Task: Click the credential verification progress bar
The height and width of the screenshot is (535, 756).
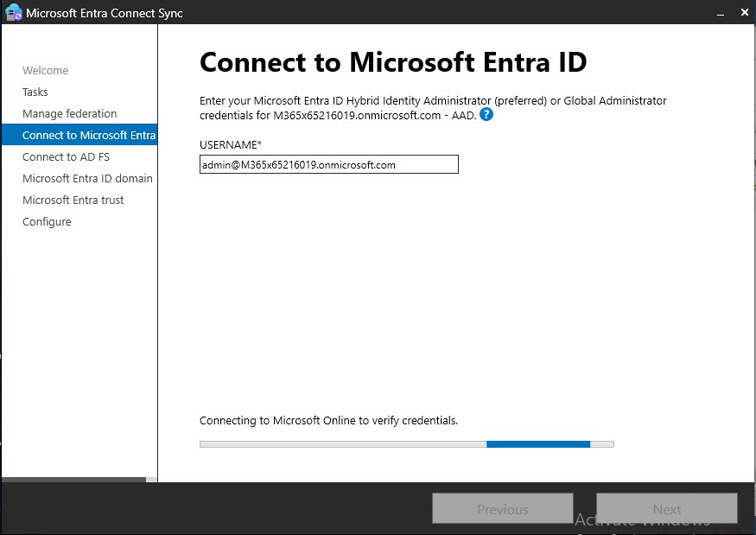Action: (406, 444)
